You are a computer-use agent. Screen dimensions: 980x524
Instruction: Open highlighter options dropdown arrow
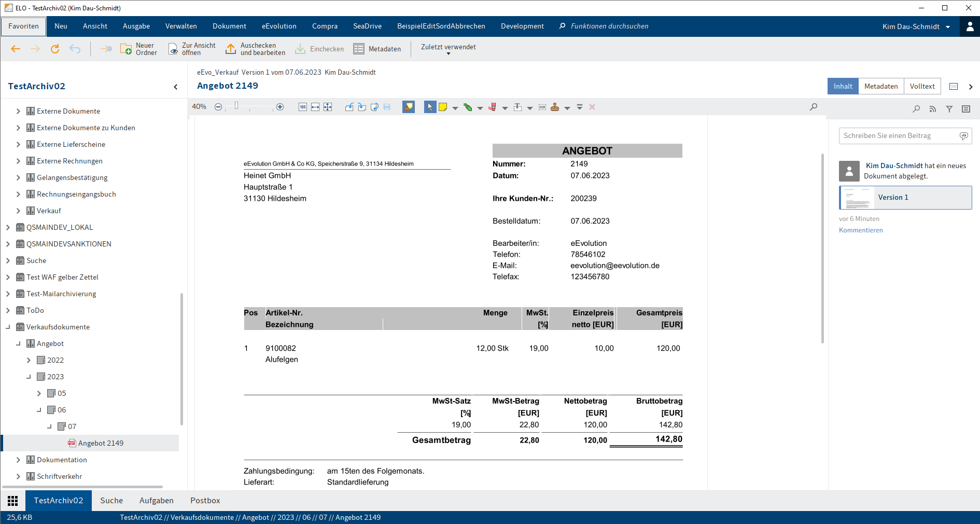480,108
